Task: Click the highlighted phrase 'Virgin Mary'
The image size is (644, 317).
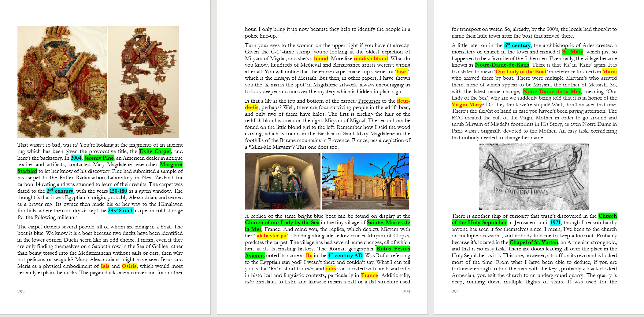Action: click(467, 104)
